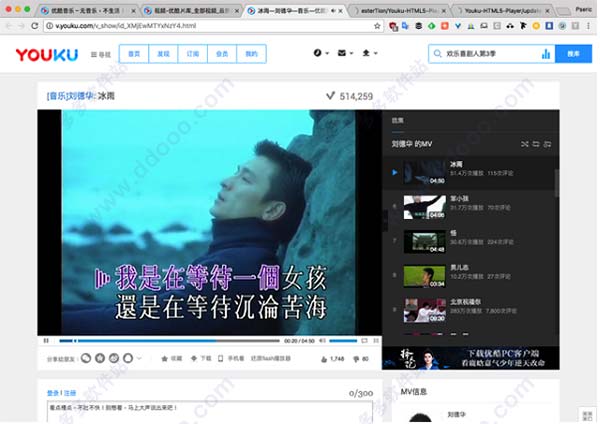Open the third Youku nav tab
Image resolution: width=600 pixels, height=424 pixels.
click(193, 54)
